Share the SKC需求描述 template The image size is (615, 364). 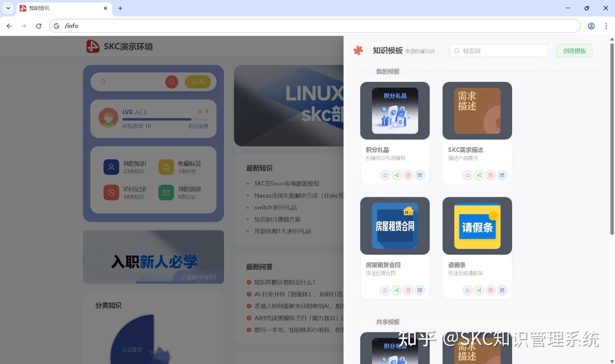479,175
